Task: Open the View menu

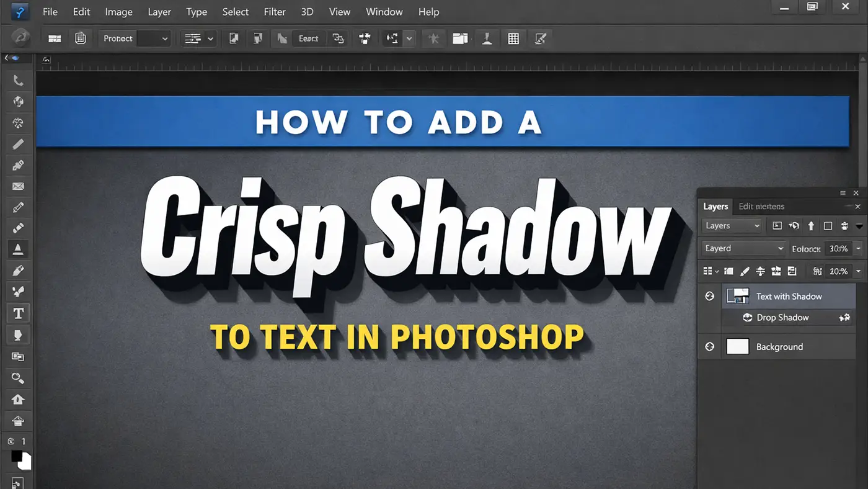Action: pyautogui.click(x=340, y=12)
